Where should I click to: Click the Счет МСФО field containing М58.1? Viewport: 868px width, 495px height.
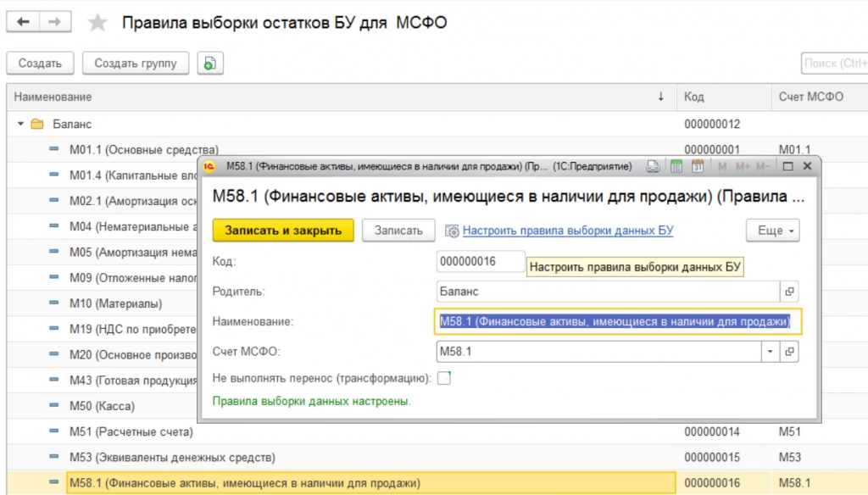[598, 352]
